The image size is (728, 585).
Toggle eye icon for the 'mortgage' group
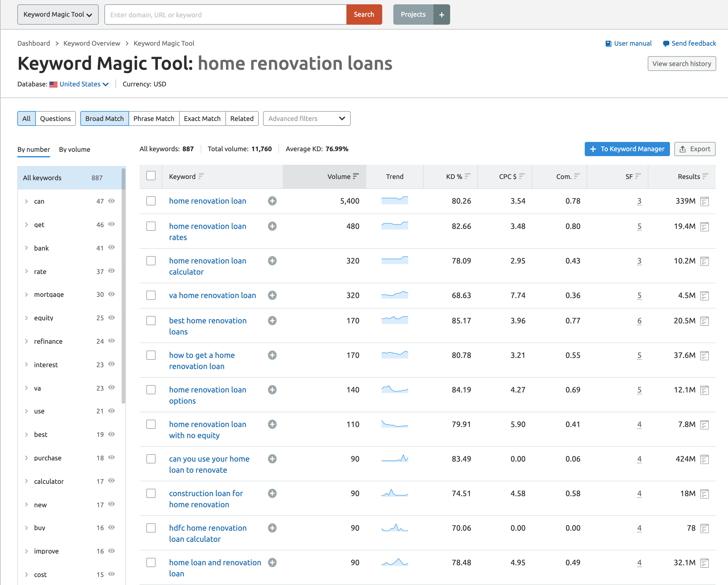(x=111, y=294)
